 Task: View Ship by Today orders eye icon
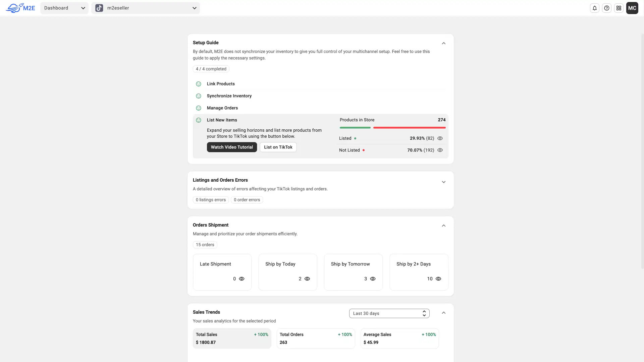(307, 279)
